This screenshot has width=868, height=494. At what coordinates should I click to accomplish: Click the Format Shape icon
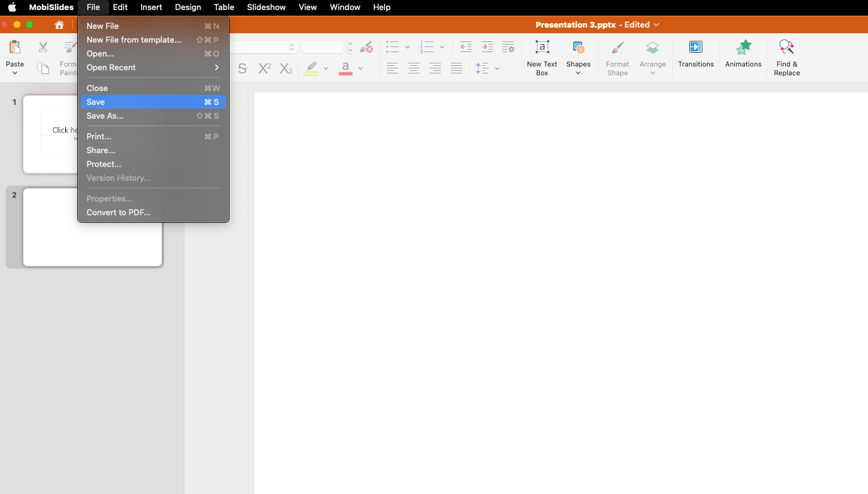(x=617, y=48)
